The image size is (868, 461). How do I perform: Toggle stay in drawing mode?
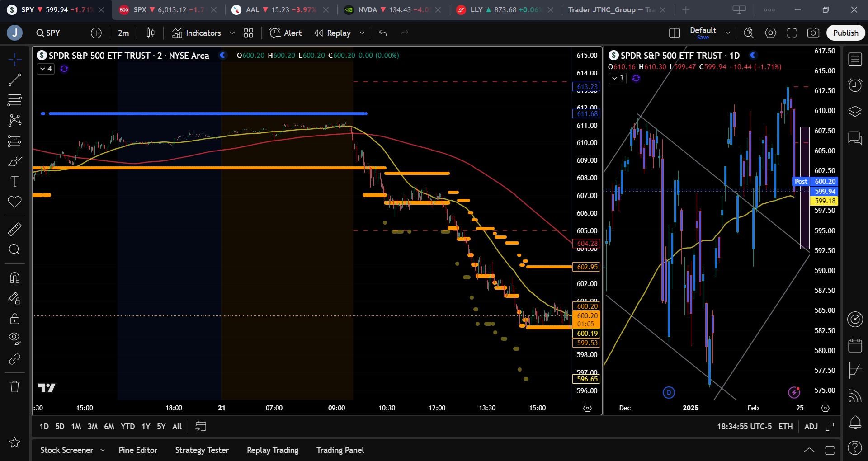(x=14, y=298)
